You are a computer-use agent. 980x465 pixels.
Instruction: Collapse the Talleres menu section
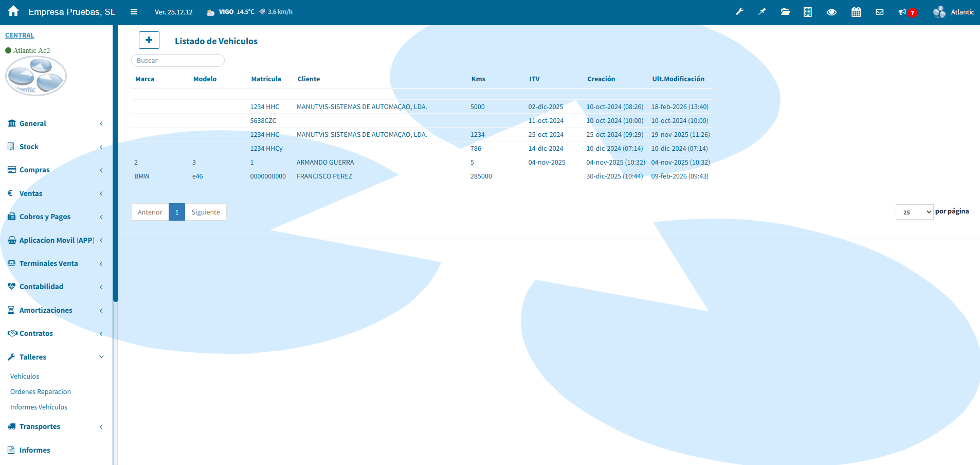(56, 357)
